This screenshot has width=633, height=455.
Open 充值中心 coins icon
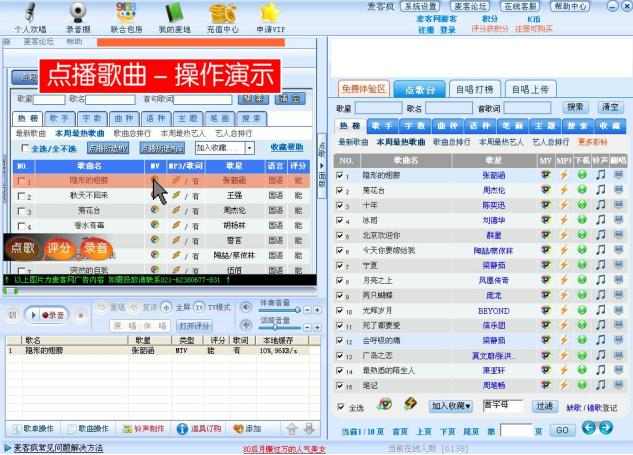pyautogui.click(x=222, y=13)
